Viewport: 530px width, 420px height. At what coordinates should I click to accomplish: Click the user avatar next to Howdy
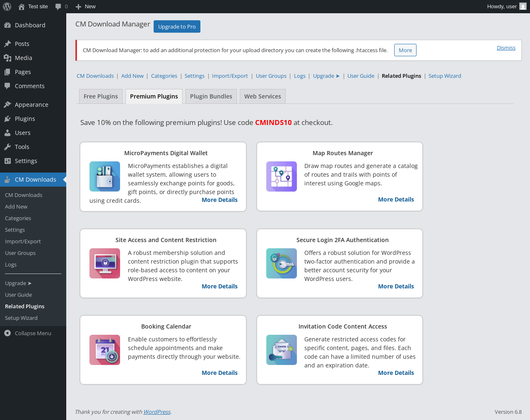point(523,7)
